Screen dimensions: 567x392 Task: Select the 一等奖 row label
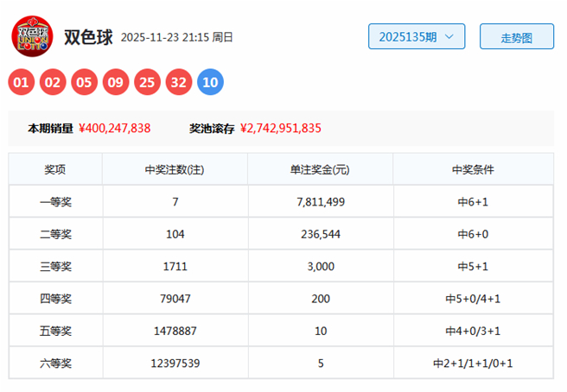[x=55, y=201]
